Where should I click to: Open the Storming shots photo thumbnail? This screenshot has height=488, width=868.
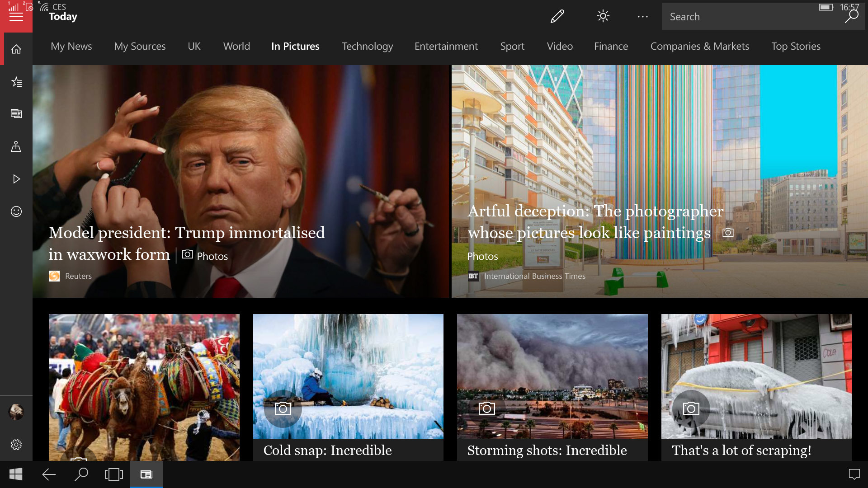pyautogui.click(x=552, y=376)
